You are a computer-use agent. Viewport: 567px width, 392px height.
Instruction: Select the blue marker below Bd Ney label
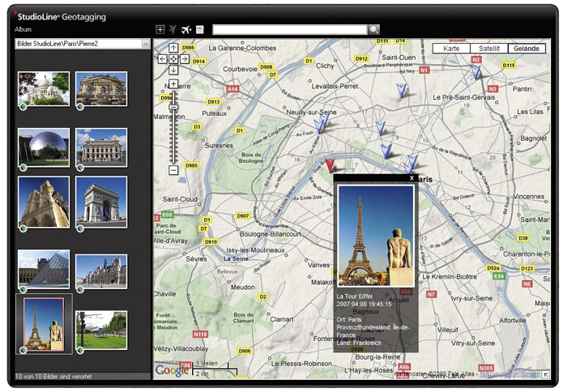[402, 91]
